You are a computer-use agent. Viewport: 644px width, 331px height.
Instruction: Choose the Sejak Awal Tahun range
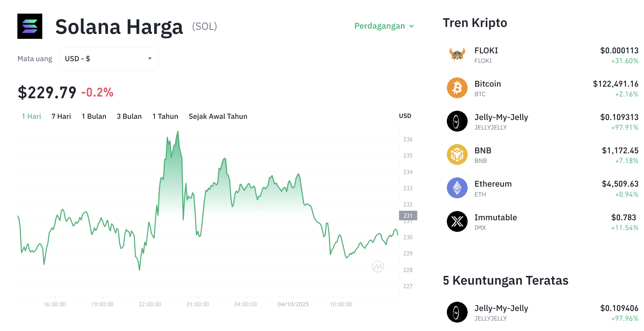(x=218, y=116)
